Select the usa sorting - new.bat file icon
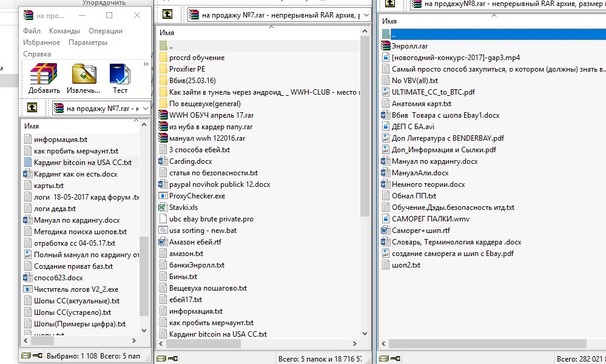The width and height of the screenshot is (606, 364). (163, 231)
